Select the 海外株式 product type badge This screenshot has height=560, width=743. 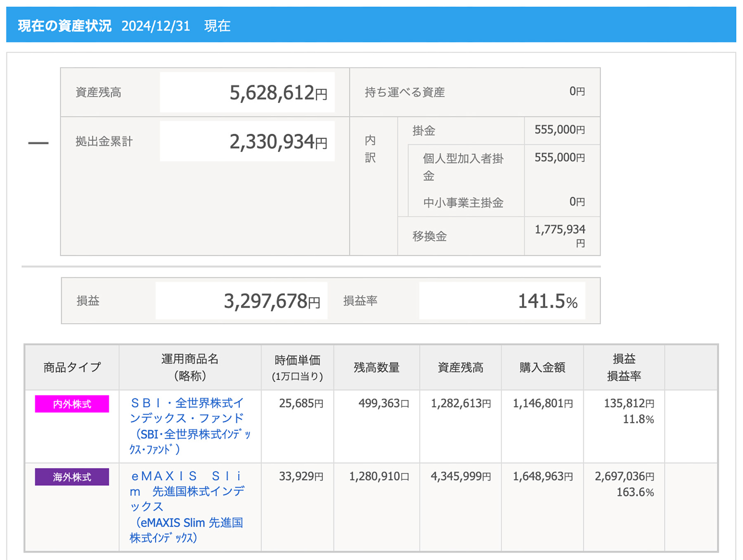(x=72, y=477)
